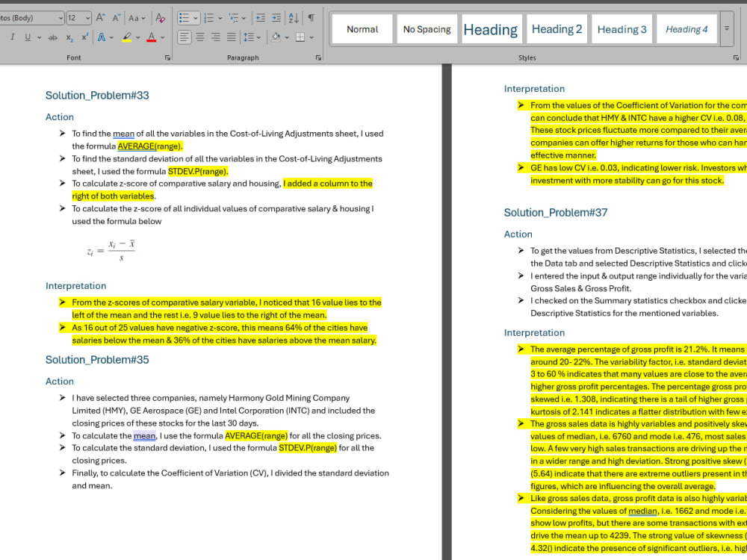
Task: Apply red font color
Action: pos(152,37)
